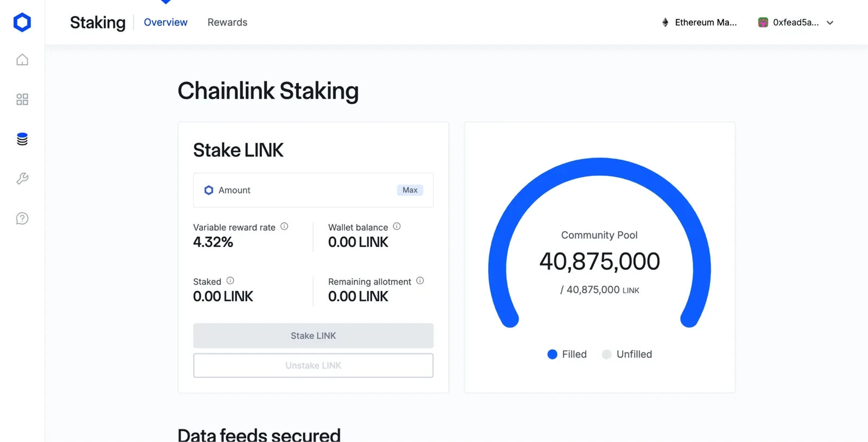
Task: Click the Community Pool label
Action: click(599, 235)
